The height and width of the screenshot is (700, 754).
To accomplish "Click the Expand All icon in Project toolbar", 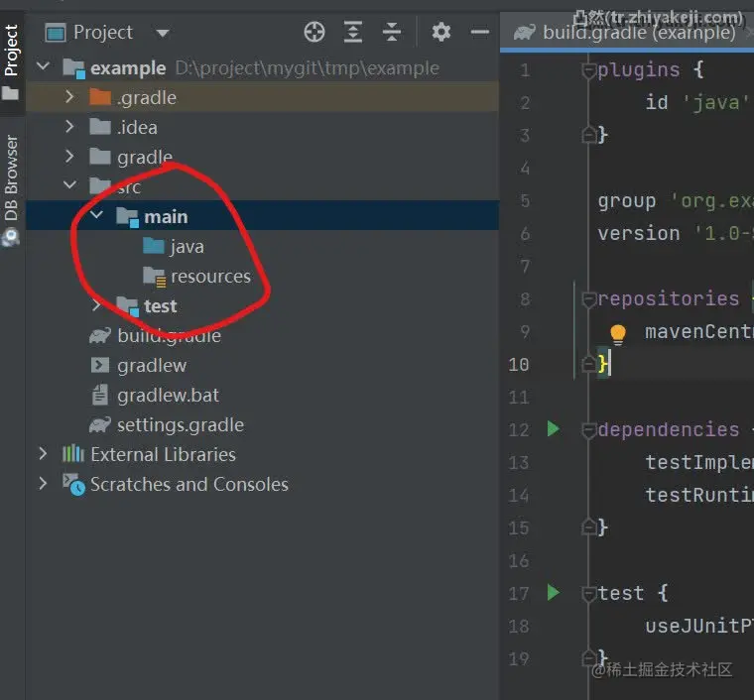I will pos(353,32).
